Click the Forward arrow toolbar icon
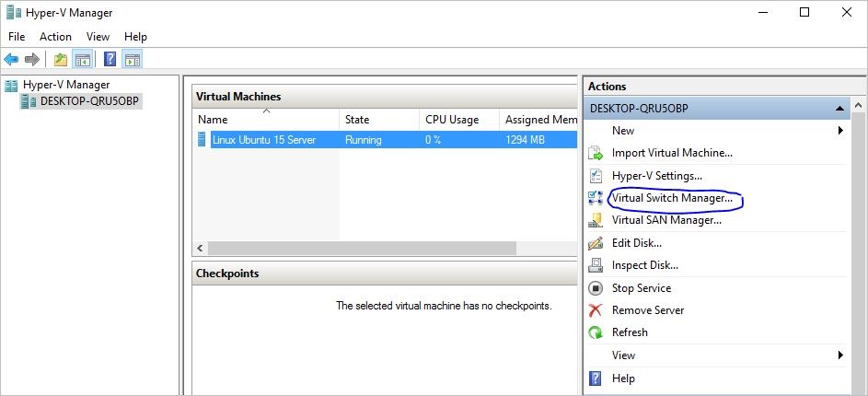Viewport: 868px width, 396px height. [x=32, y=60]
